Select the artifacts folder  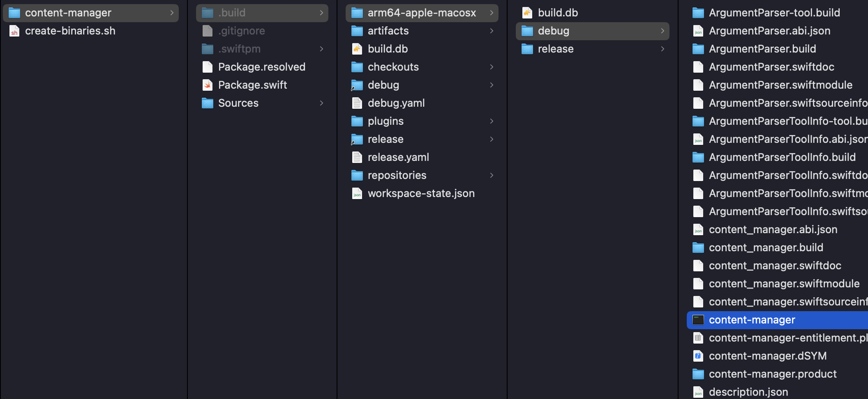point(388,31)
